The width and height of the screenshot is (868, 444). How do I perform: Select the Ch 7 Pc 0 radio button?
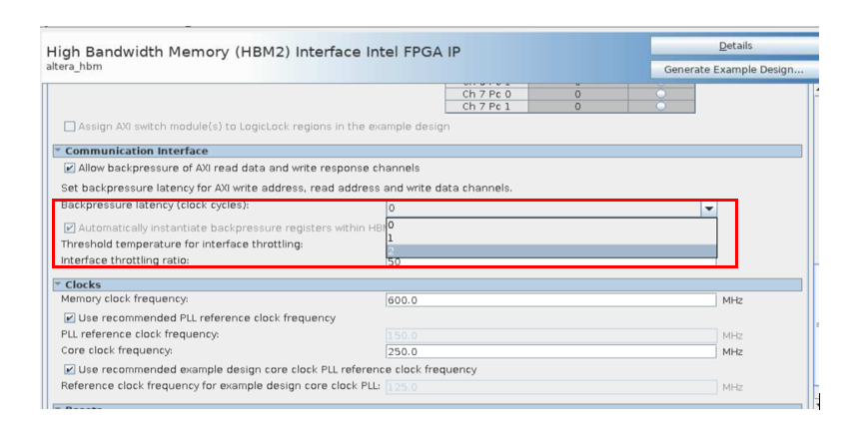660,94
